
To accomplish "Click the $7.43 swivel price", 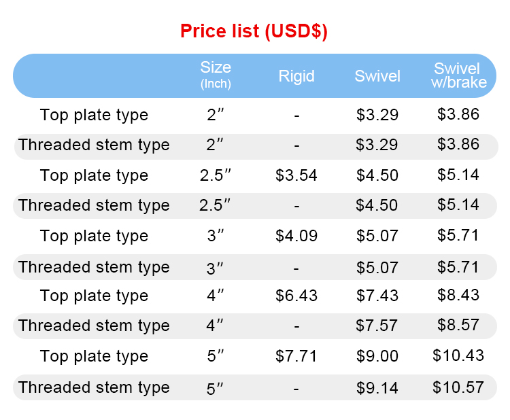I will click(x=377, y=296).
